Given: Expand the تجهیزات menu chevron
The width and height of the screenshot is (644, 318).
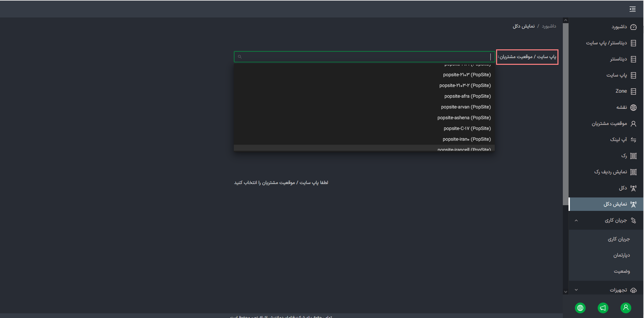Looking at the screenshot, I should tap(576, 290).
